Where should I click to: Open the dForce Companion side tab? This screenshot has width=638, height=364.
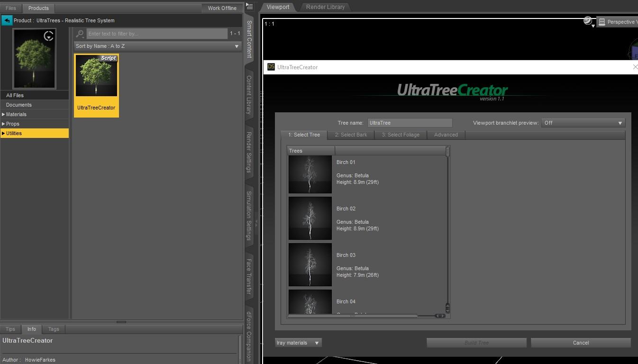coord(249,336)
